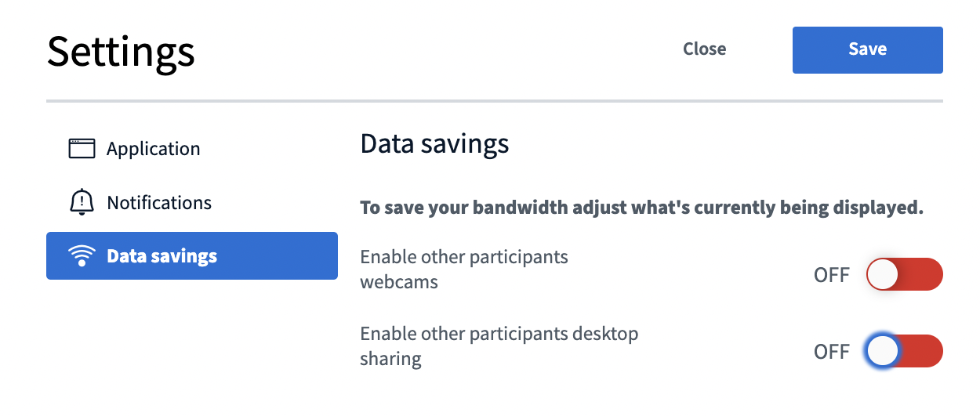Click the OFF label beside webcams switch

(x=832, y=275)
